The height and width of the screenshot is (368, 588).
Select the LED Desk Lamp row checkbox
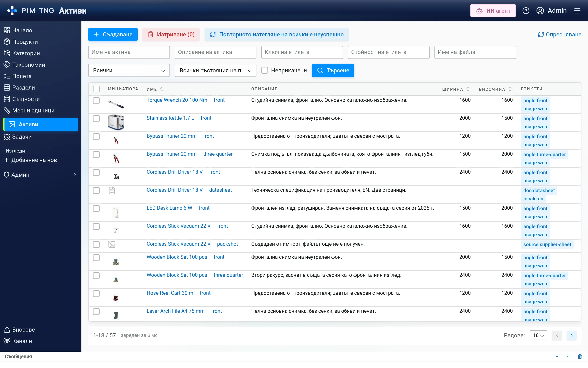(x=96, y=209)
